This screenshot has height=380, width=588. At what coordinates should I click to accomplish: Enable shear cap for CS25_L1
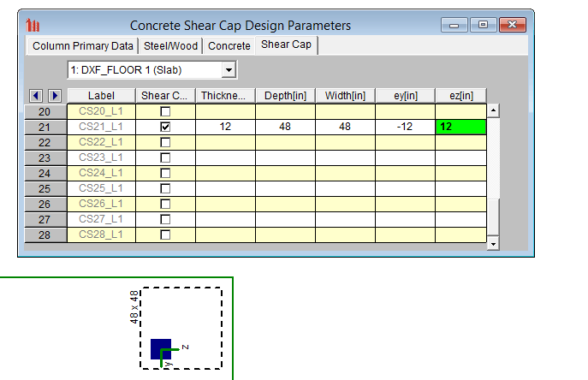coord(165,188)
